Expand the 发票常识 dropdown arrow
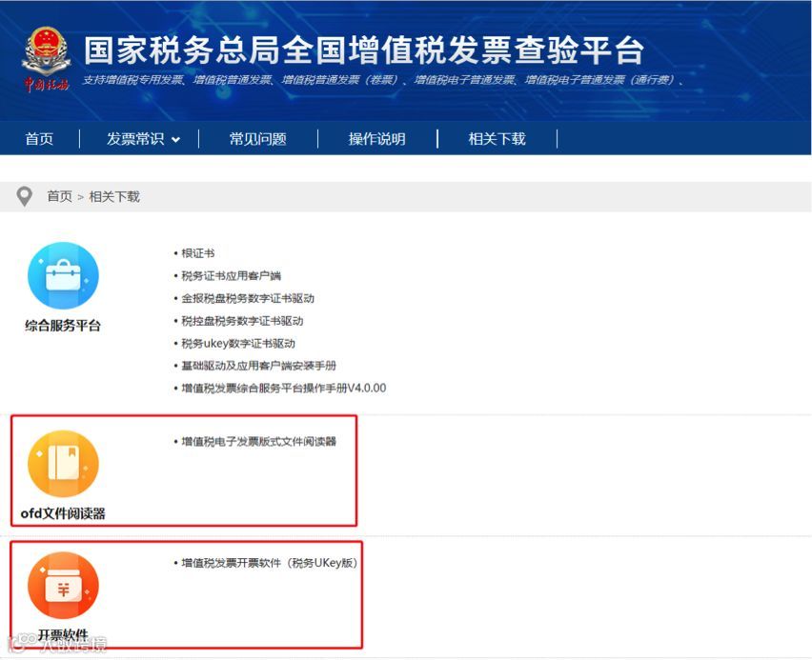This screenshot has width=812, height=660. click(175, 139)
